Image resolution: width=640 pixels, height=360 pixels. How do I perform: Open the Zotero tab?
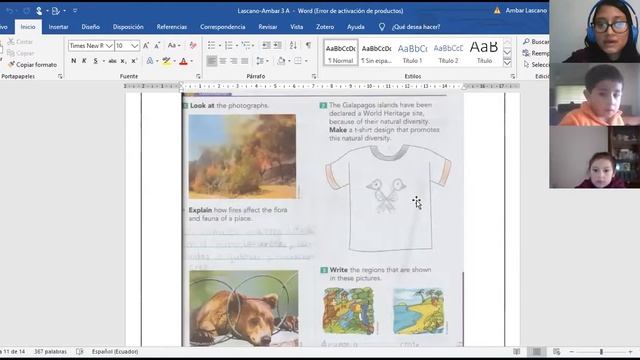pos(325,27)
